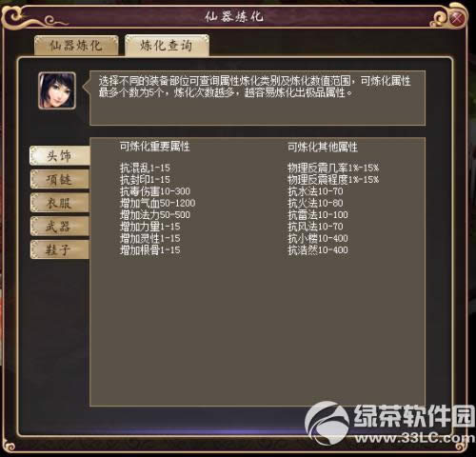Click the 可炼化重要属性 column header
This screenshot has height=457, width=476.
coord(155,147)
